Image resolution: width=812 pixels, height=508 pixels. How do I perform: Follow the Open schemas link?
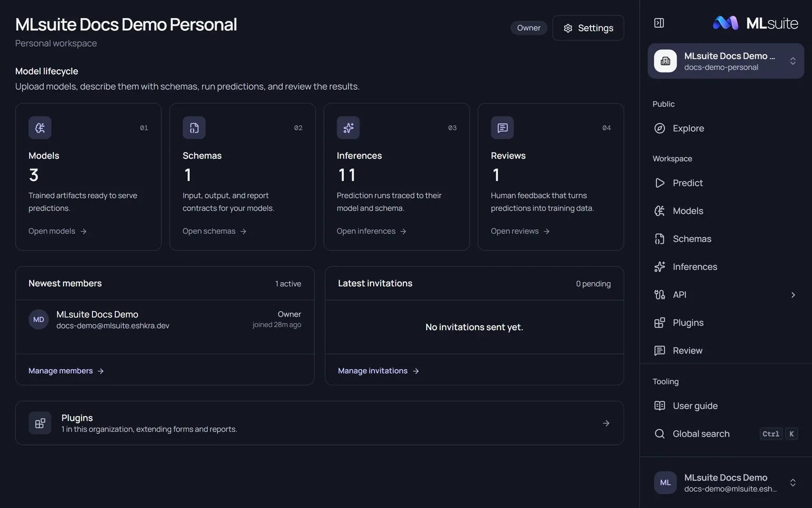tap(215, 231)
